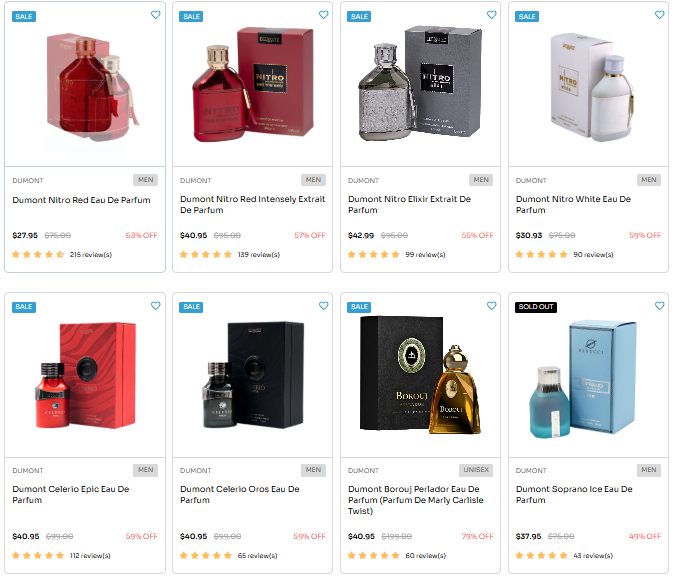Heart icon on Celerio Epic card
675x578 pixels.
155,306
